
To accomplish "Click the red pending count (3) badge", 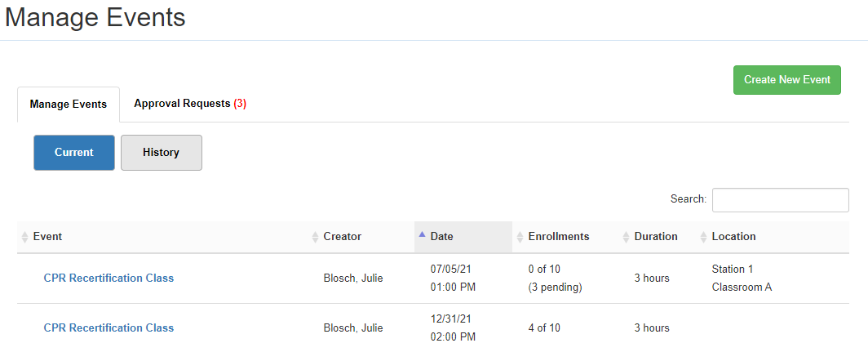I will [240, 104].
